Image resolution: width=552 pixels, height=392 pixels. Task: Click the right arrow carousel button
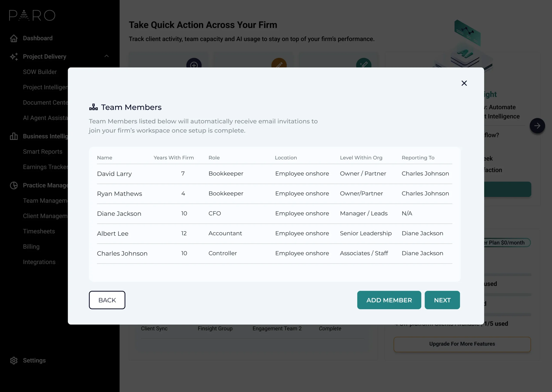[x=537, y=126]
